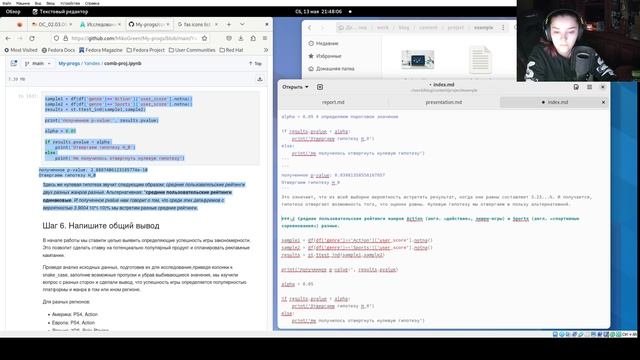Select the image thumbnail in the file manager
Image resolution: width=640 pixels, height=360 pixels.
click(x=417, y=60)
